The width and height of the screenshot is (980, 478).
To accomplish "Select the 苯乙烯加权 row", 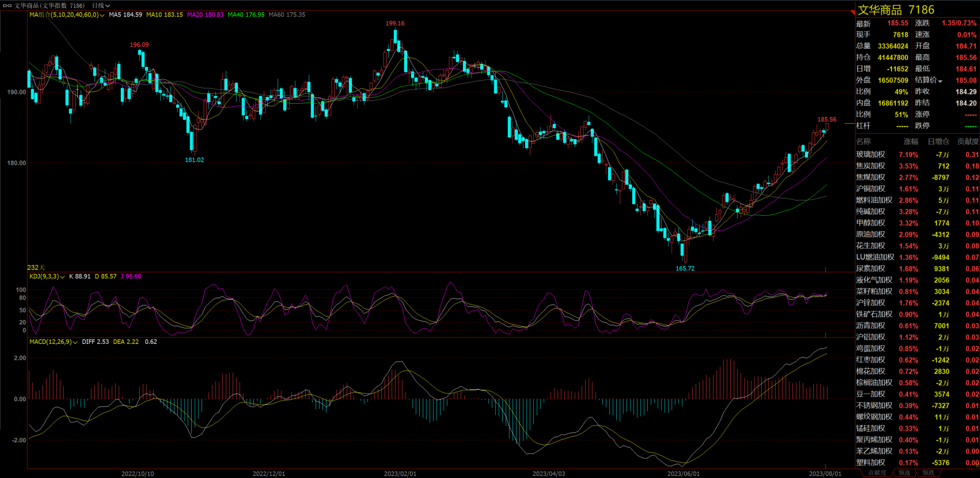I will coord(917,452).
